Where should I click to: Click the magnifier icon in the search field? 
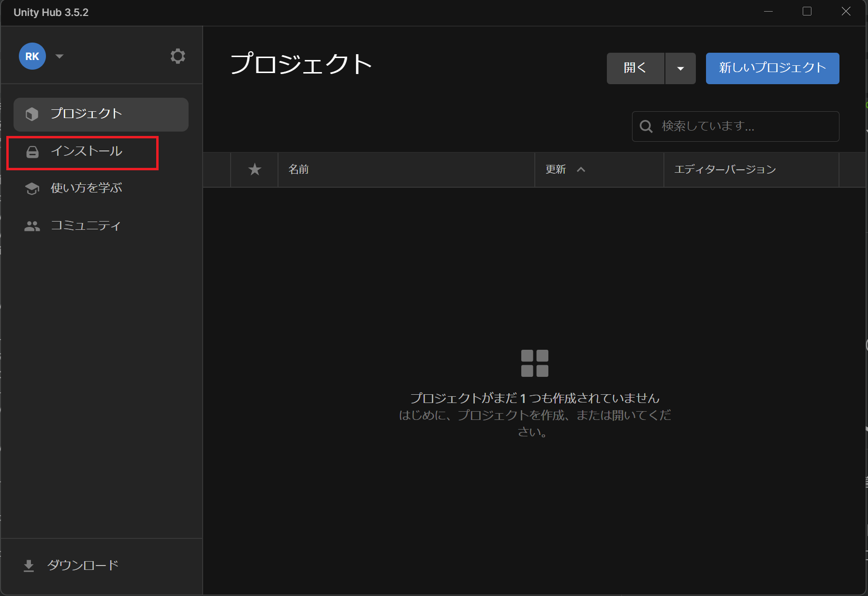(646, 126)
